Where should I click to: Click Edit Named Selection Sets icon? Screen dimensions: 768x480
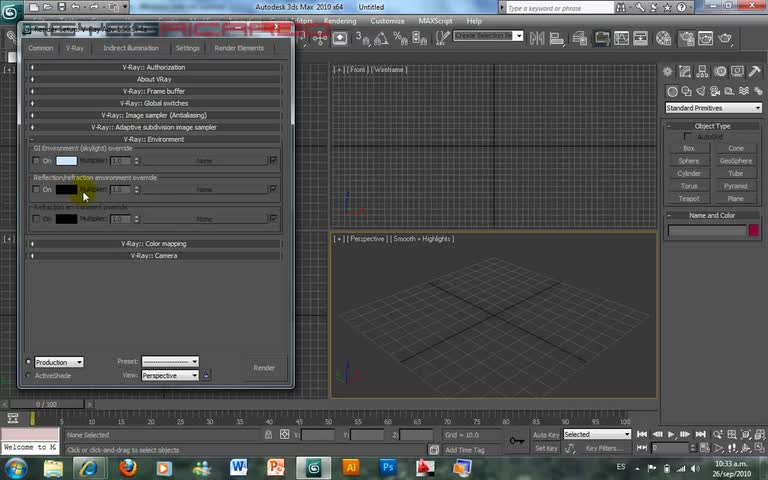[x=442, y=38]
